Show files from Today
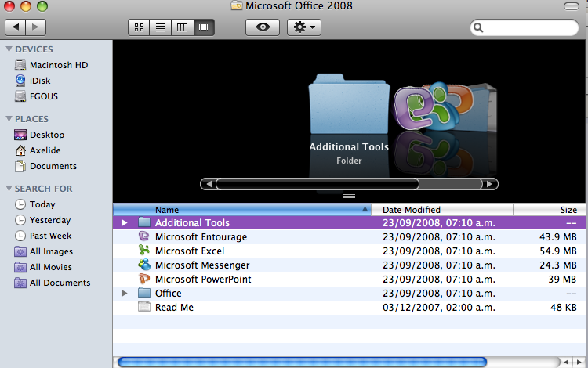The width and height of the screenshot is (588, 368). (x=42, y=204)
